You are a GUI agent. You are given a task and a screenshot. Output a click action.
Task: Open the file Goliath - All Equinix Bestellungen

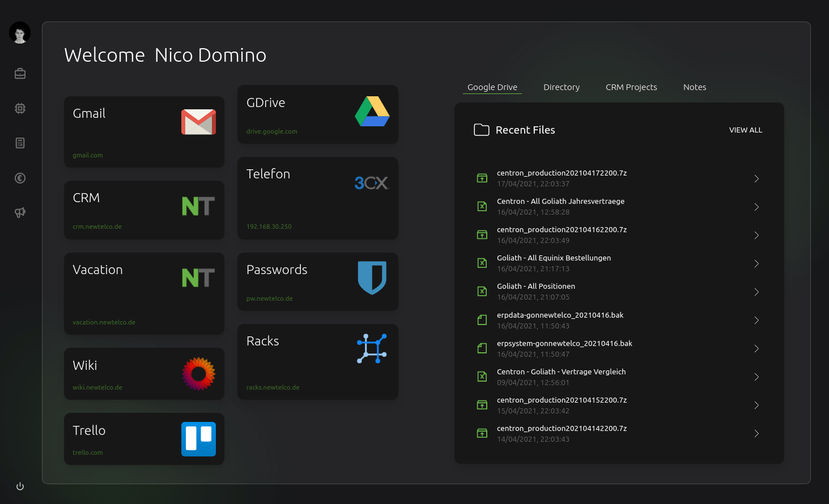(x=554, y=258)
